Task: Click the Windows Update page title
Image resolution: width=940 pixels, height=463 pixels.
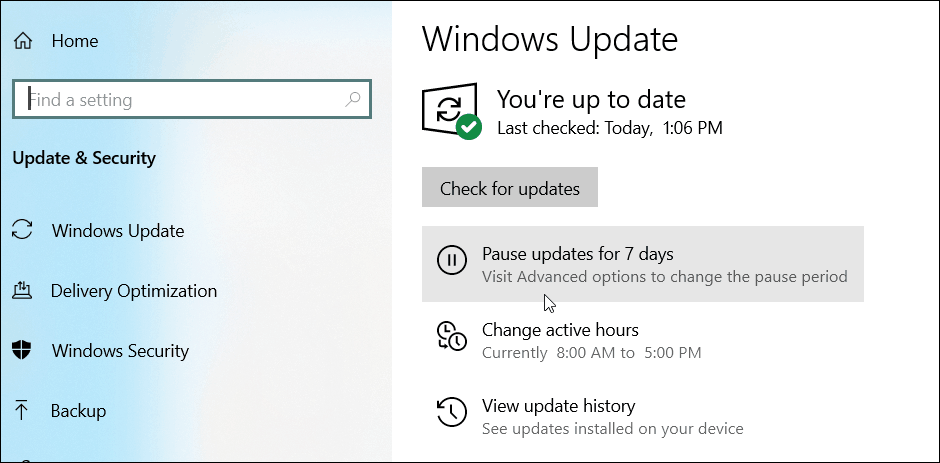Action: click(x=550, y=38)
